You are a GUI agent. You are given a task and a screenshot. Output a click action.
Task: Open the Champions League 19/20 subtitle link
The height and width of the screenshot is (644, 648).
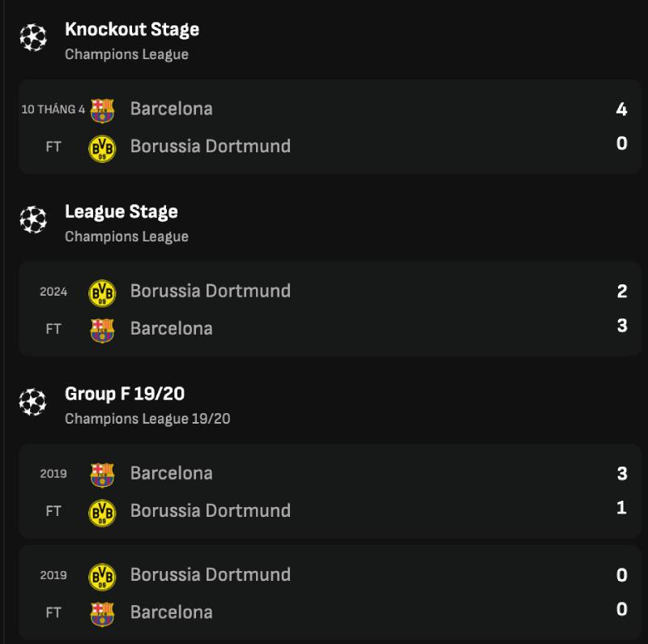(147, 419)
